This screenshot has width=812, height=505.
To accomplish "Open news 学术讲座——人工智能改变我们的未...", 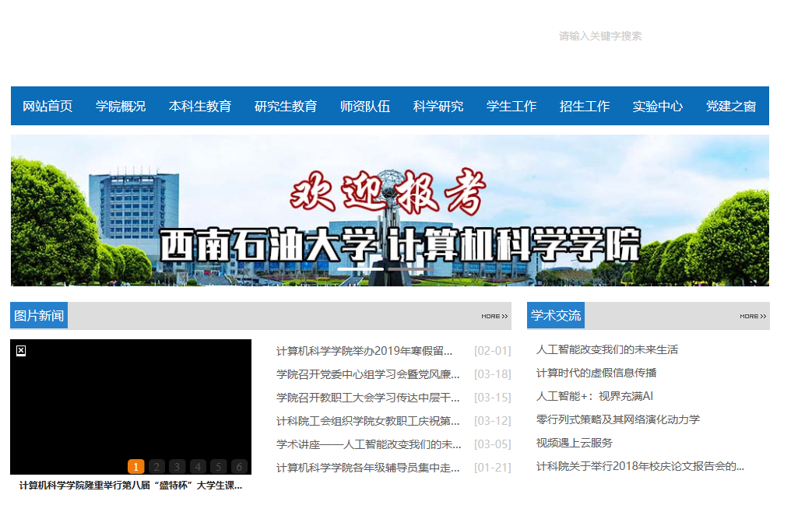I will 368,444.
